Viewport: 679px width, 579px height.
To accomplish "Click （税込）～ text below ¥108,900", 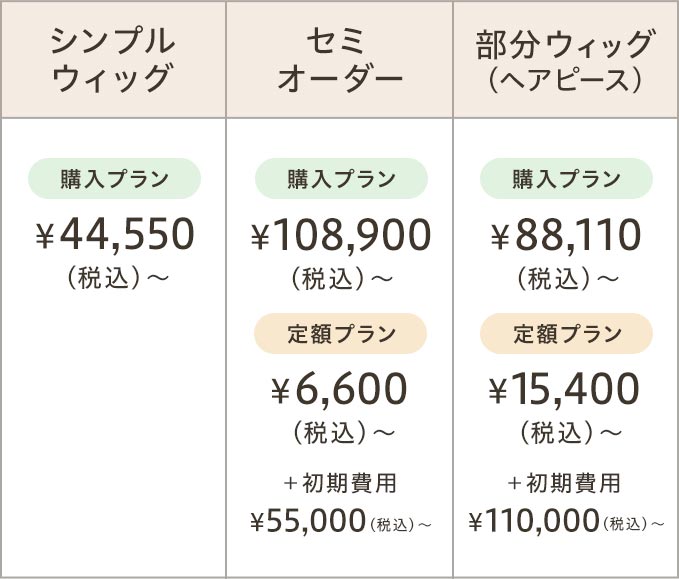I will pos(341,278).
